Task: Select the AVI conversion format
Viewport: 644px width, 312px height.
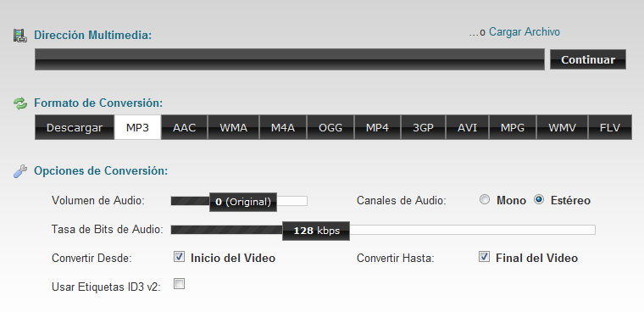Action: pyautogui.click(x=468, y=127)
